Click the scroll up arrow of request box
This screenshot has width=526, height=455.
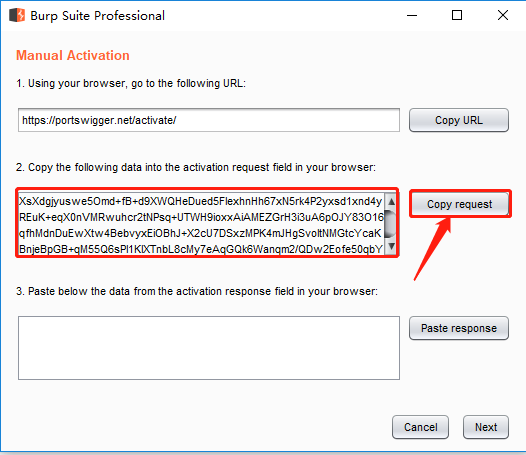click(391, 201)
